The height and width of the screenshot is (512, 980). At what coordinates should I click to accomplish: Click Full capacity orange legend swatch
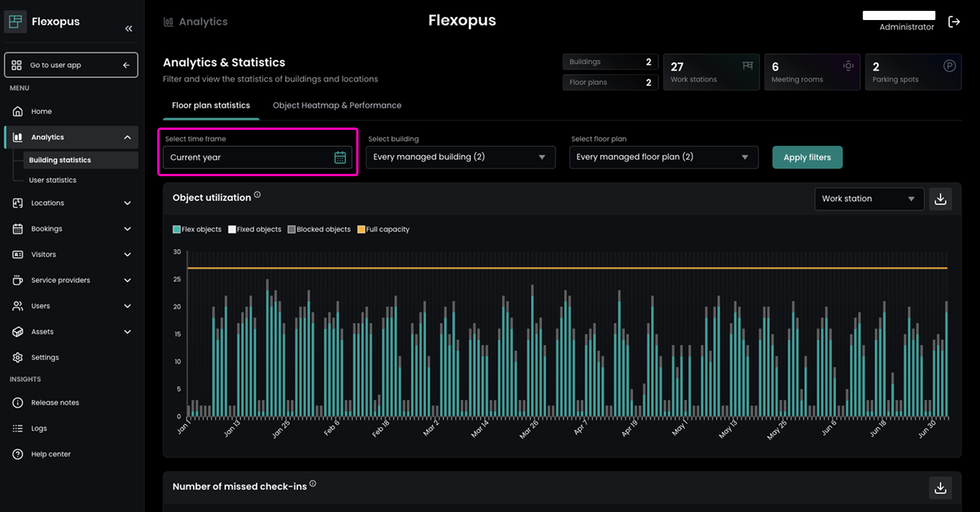point(361,229)
